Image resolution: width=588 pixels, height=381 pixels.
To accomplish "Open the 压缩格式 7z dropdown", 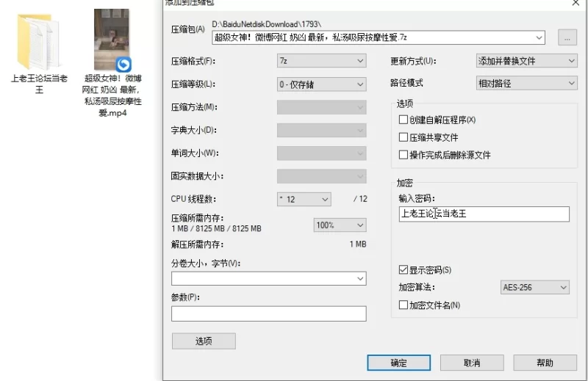I will [x=321, y=61].
